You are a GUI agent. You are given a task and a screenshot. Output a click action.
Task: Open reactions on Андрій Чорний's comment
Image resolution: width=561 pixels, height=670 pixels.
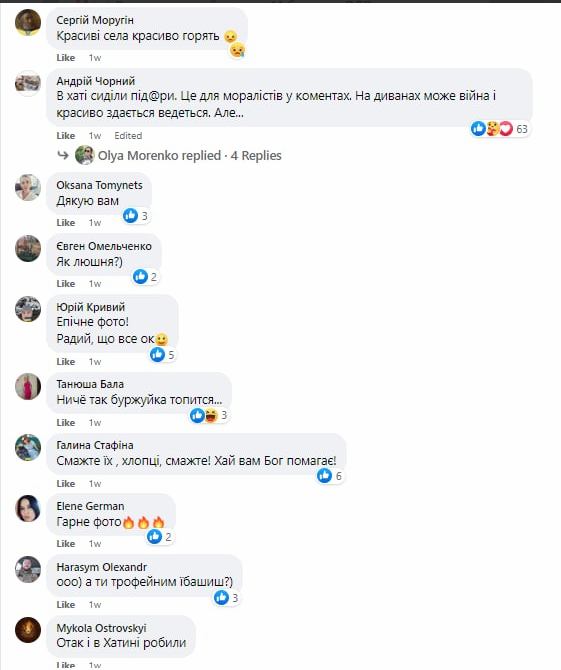pos(500,129)
